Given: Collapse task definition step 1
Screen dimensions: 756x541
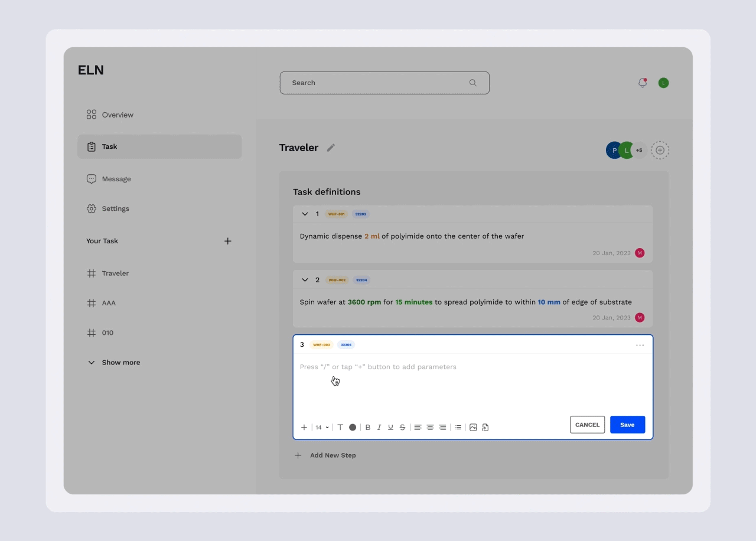Looking at the screenshot, I should coord(305,214).
